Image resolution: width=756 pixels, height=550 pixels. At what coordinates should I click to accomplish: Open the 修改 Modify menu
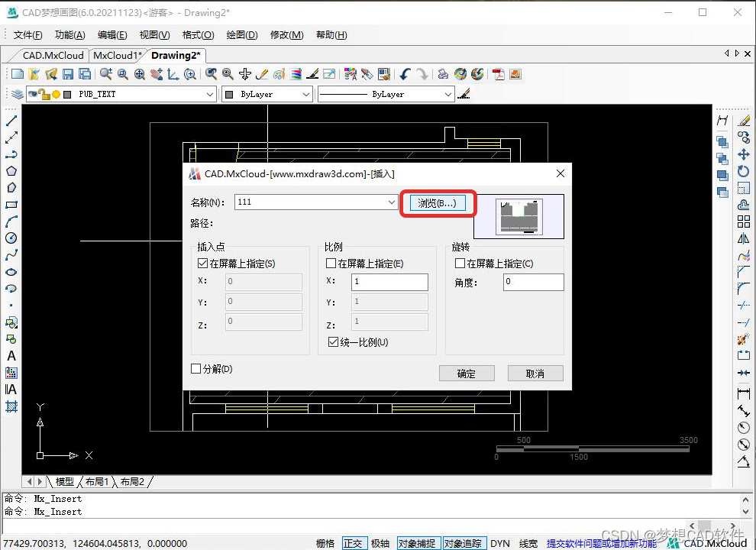click(287, 34)
